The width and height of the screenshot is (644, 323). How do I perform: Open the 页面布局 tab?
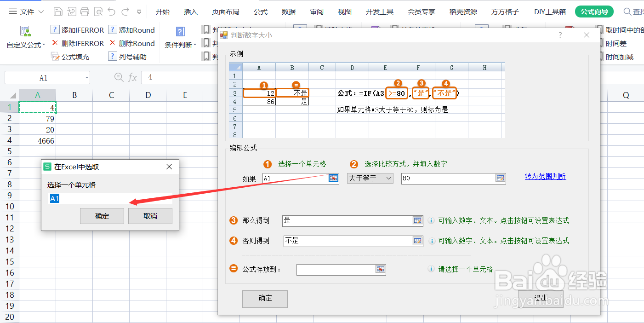(x=225, y=12)
